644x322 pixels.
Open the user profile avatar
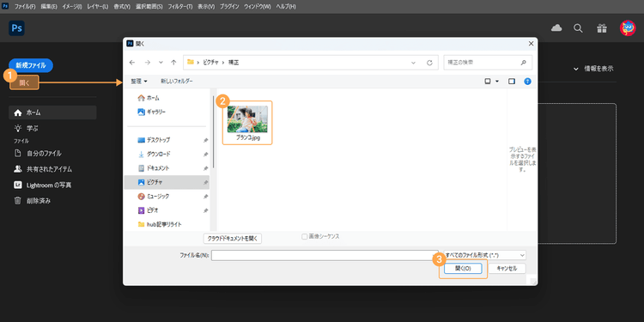pos(628,28)
